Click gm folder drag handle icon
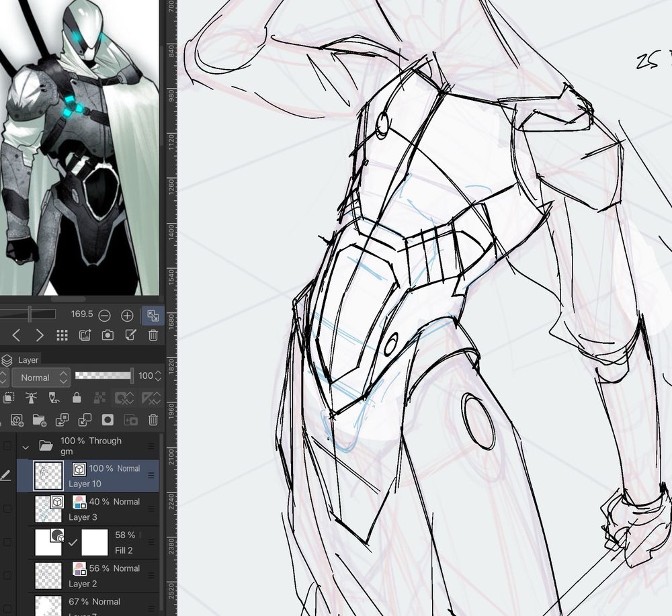The height and width of the screenshot is (616, 672). click(151, 446)
